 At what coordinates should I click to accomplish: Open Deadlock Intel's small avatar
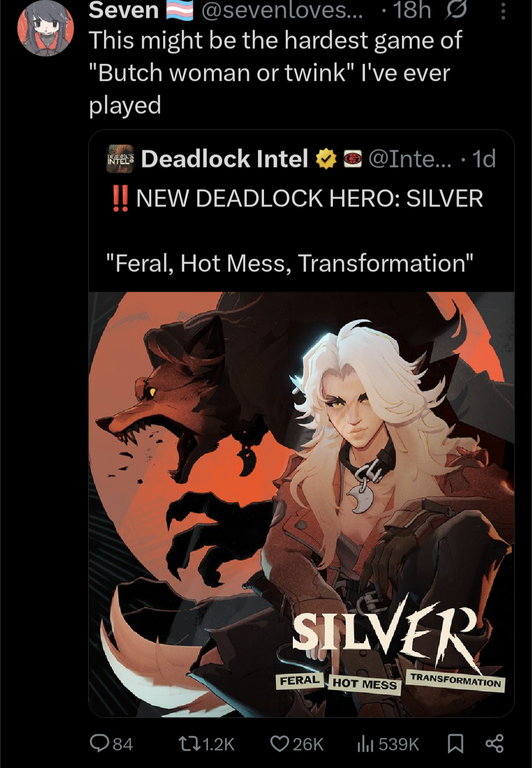click(x=120, y=159)
